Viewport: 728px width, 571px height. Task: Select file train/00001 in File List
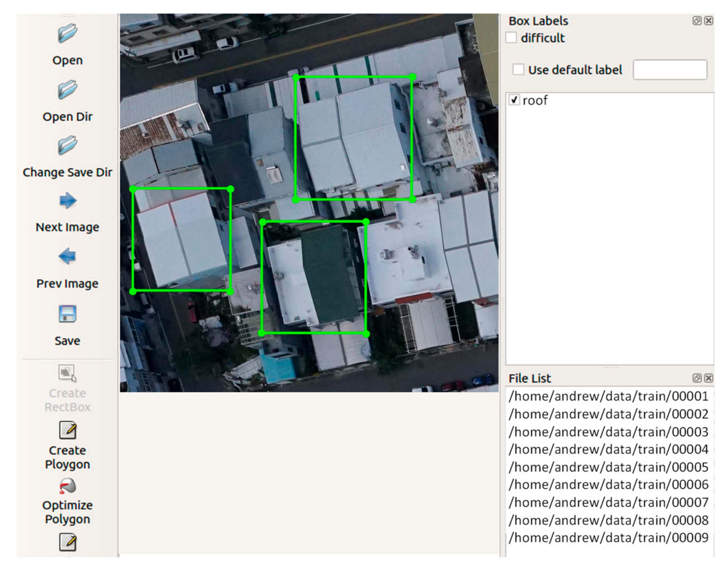coord(608,396)
